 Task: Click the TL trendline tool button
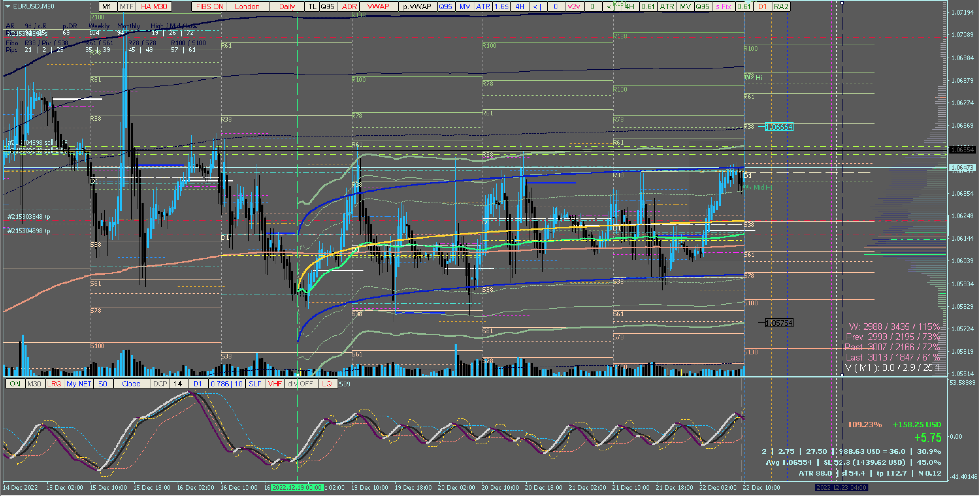coord(312,6)
